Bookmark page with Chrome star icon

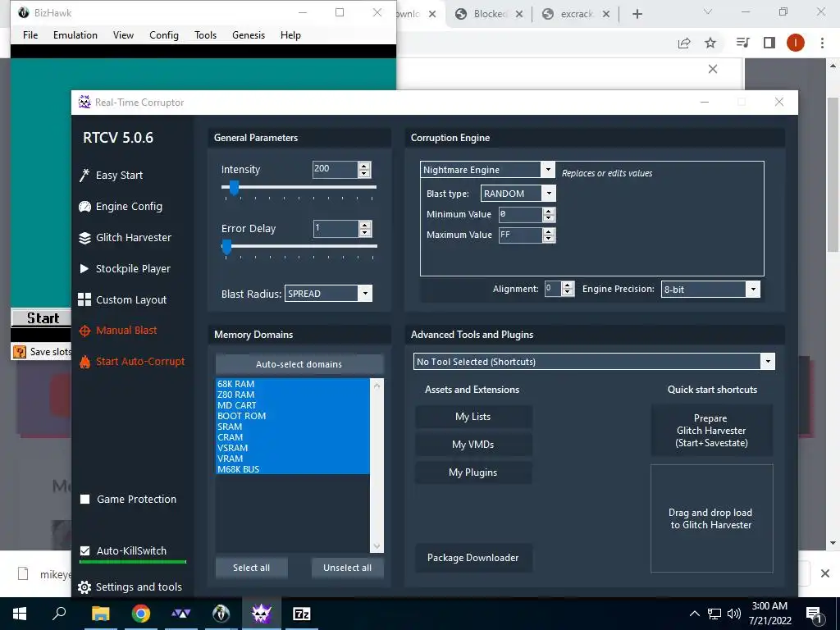pos(710,43)
